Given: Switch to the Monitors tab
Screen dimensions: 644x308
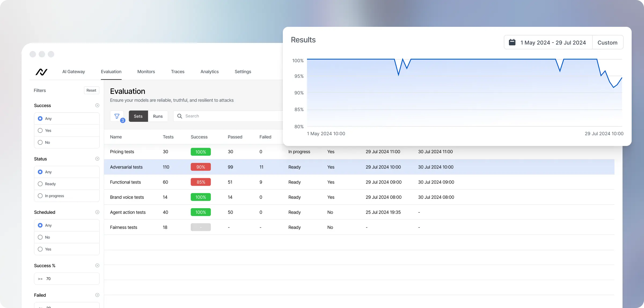Looking at the screenshot, I should point(146,72).
